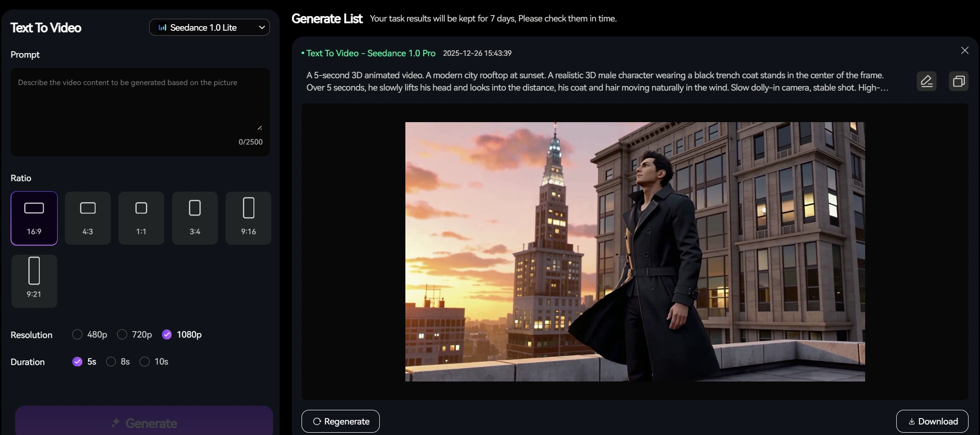Copy the generated prompt text
This screenshot has height=435, width=980.
pos(958,81)
